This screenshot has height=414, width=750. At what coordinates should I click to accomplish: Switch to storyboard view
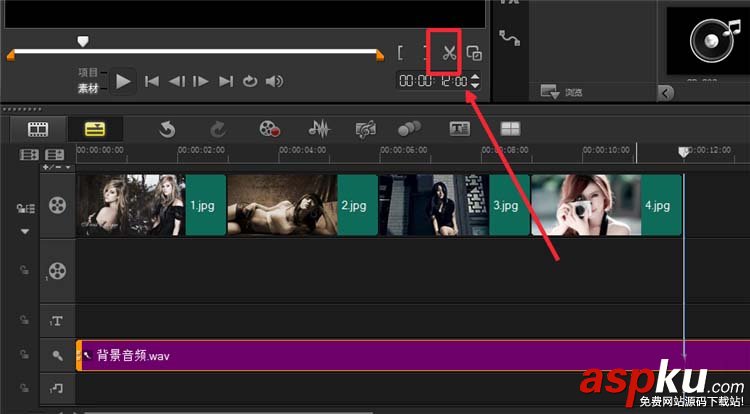pyautogui.click(x=38, y=129)
